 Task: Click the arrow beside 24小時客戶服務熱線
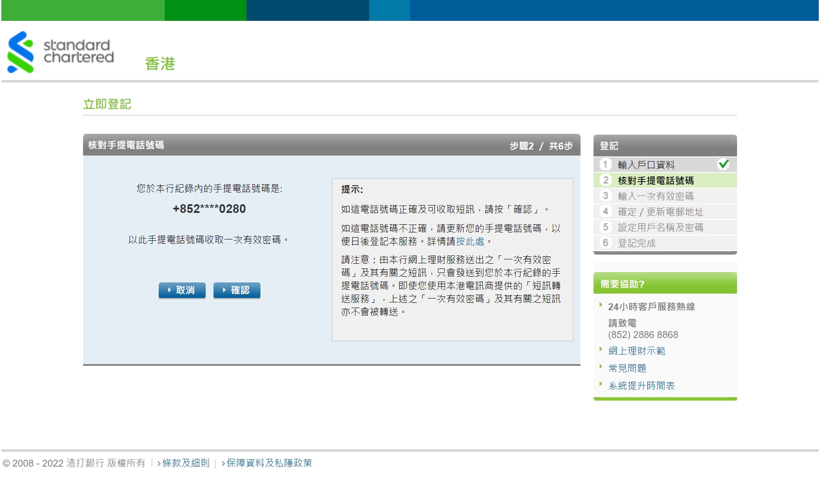[x=601, y=305]
